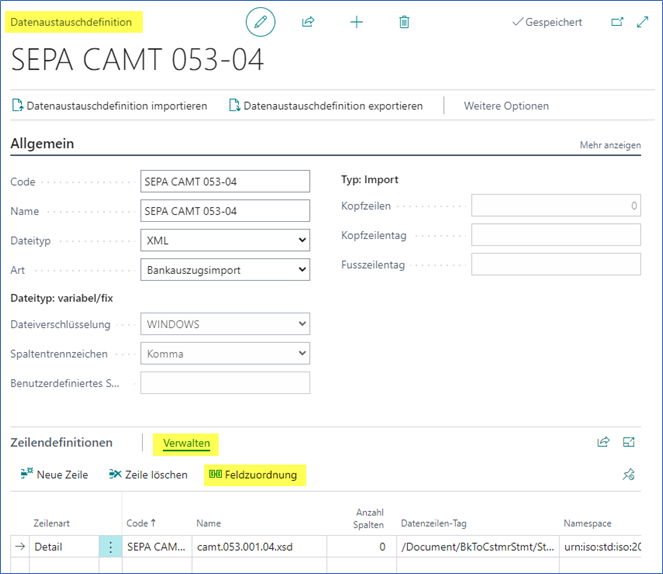Click the Gespeichert status indicator

(x=547, y=22)
